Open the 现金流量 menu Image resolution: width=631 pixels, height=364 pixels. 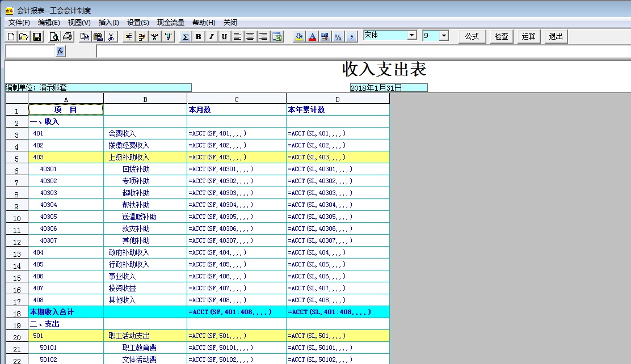pos(171,23)
